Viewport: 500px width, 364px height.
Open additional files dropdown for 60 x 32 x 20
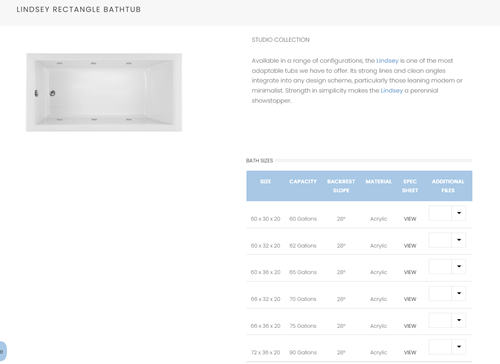pyautogui.click(x=447, y=240)
